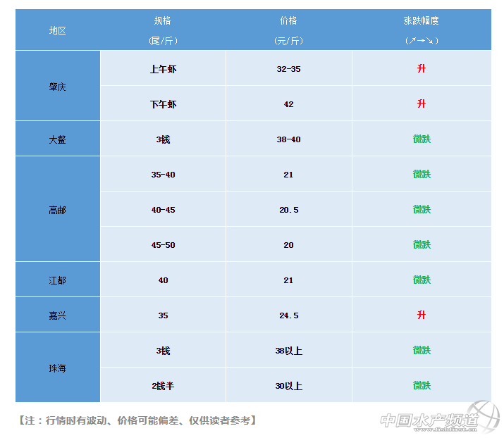Select the 24.5 price cell
The width and height of the screenshot is (504, 438).
click(288, 315)
